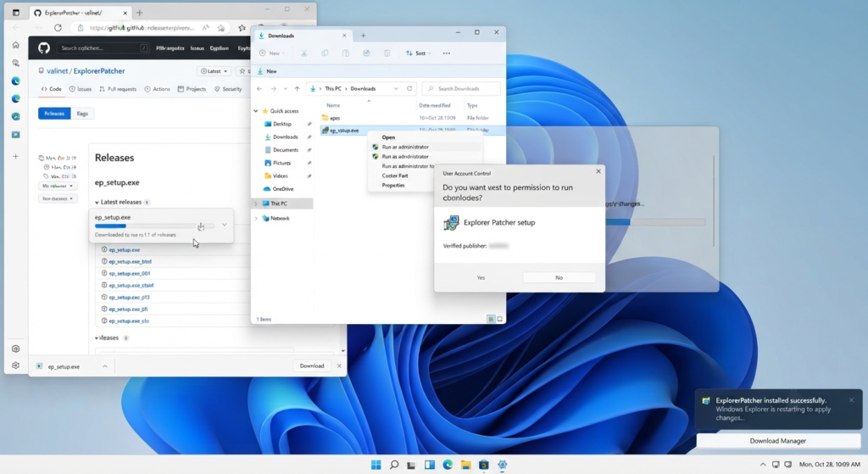The image size is (868, 474).
Task: Click the installer progress bar behind UAC dialog
Action: [655, 222]
